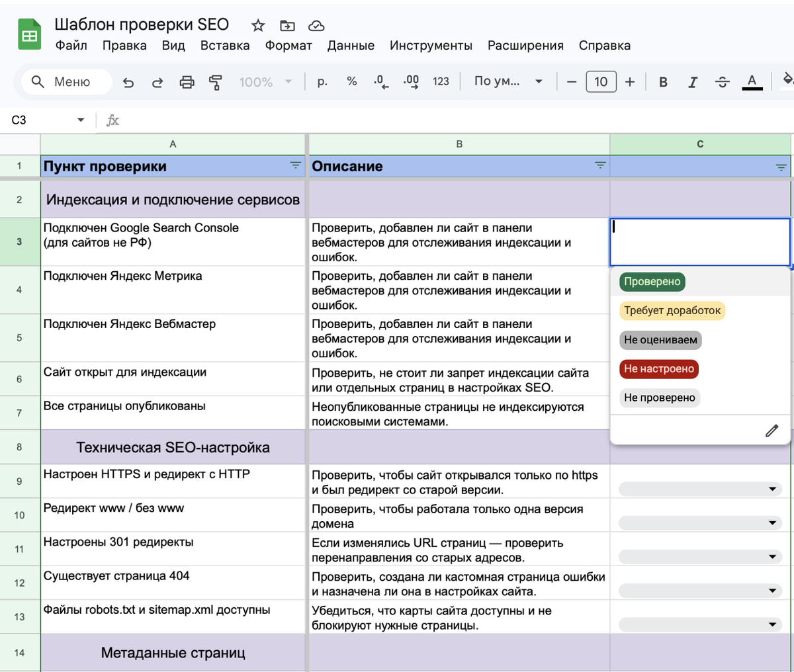Toggle italic formatting
This screenshot has width=794, height=672.
coord(693,82)
